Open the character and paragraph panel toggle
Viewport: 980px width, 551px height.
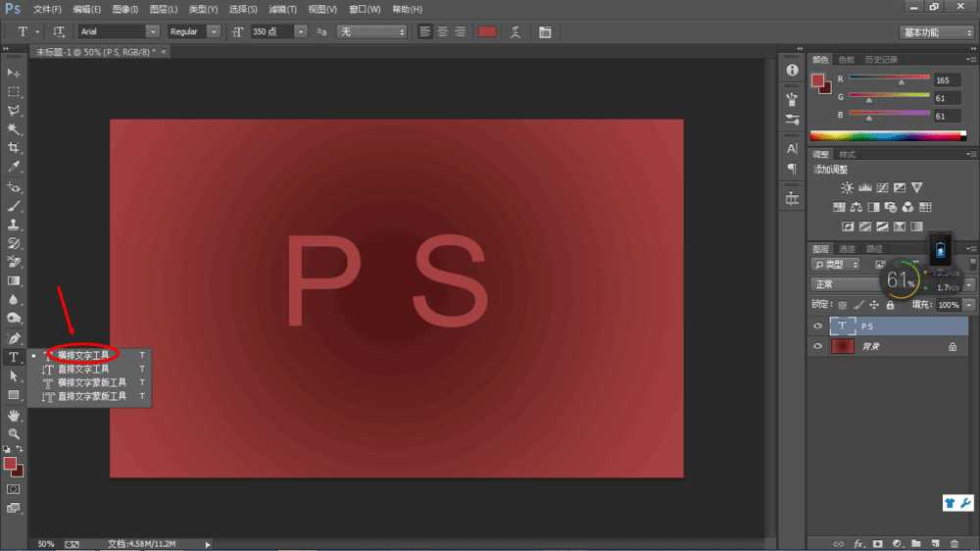[545, 31]
